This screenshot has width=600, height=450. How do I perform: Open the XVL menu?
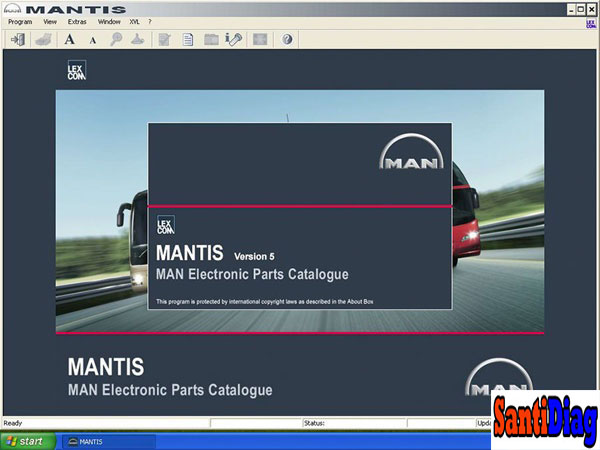[134, 22]
